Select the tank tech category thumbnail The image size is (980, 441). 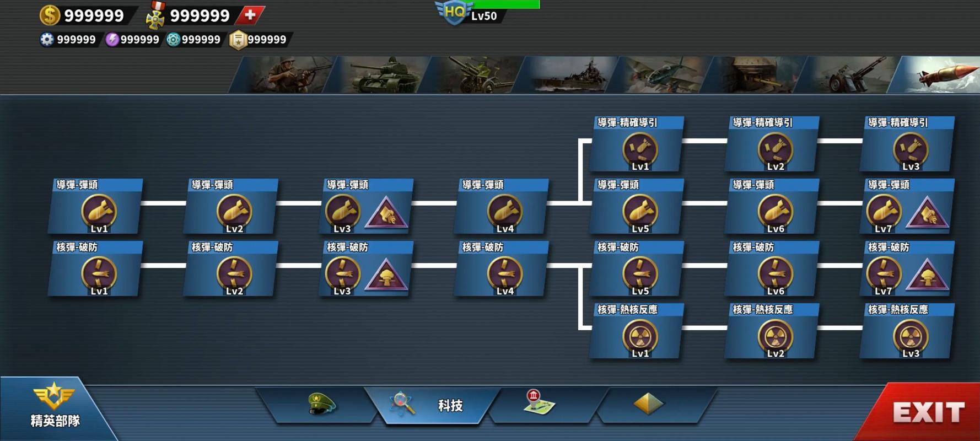tap(378, 74)
